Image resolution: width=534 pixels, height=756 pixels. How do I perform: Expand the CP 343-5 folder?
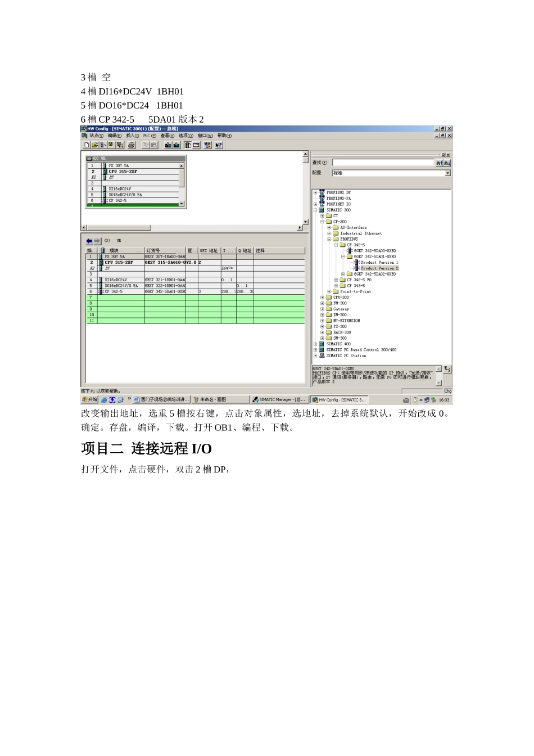tap(336, 286)
